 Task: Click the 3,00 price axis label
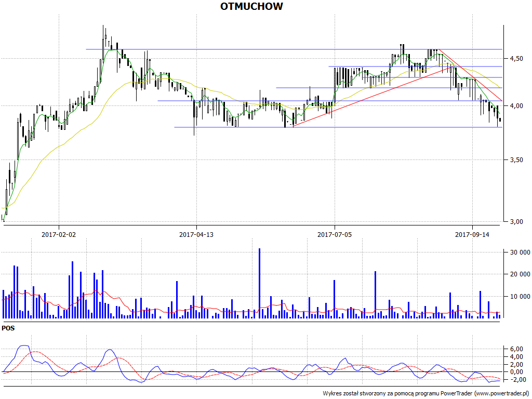[x=516, y=221]
